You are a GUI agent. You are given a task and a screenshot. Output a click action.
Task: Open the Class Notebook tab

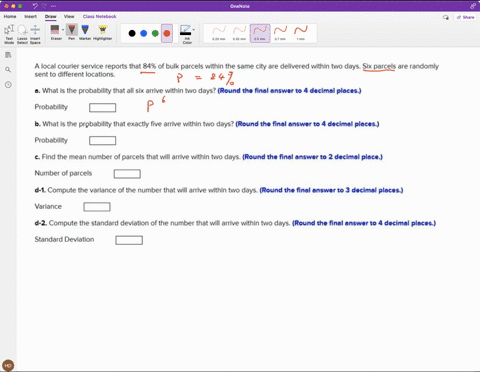pyautogui.click(x=99, y=16)
